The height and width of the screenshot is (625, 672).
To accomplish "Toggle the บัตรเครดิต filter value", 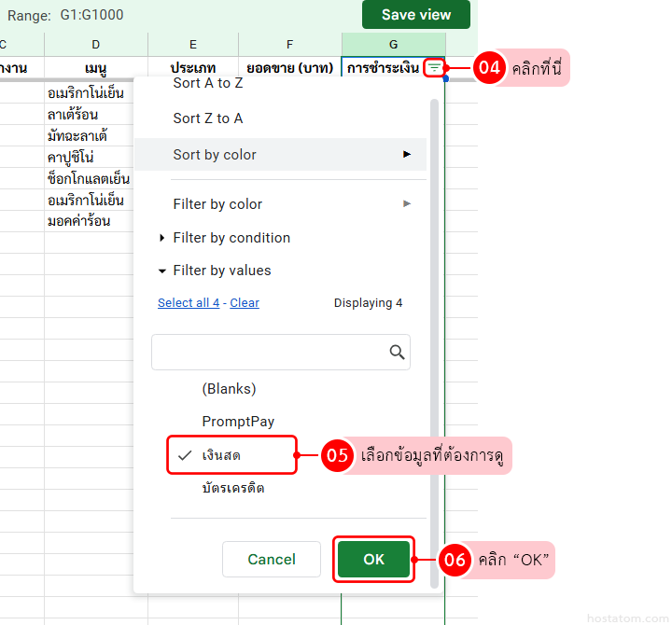I will 233,488.
